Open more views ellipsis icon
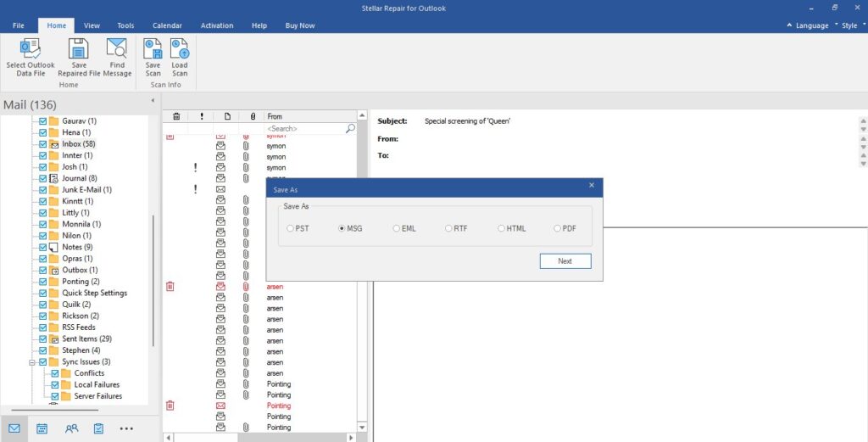 pos(126,428)
